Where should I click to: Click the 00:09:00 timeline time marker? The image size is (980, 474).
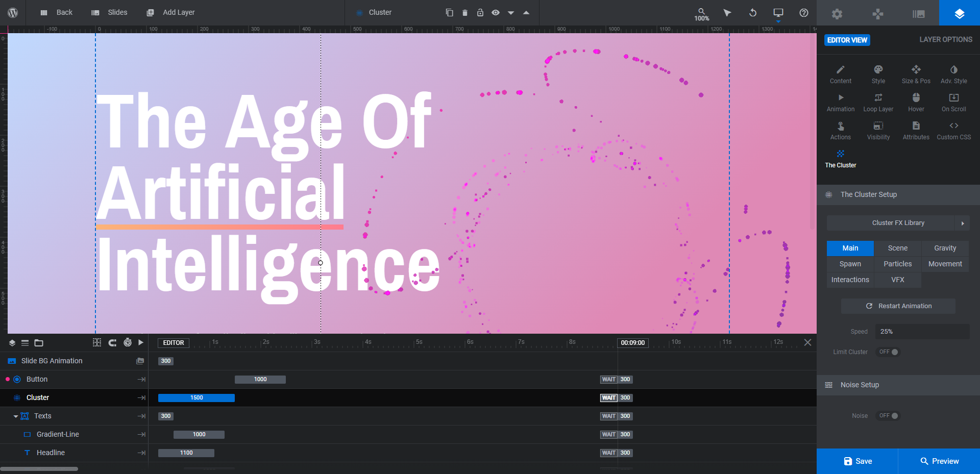(633, 343)
